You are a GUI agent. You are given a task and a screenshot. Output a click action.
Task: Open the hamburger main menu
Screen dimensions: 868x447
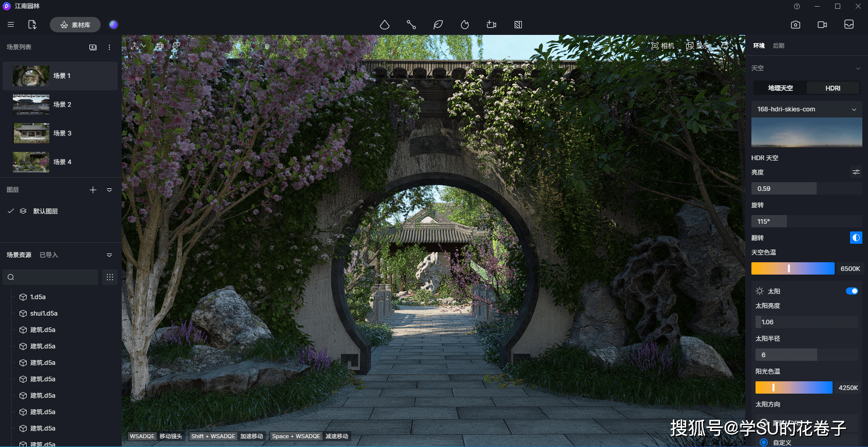[x=11, y=25]
